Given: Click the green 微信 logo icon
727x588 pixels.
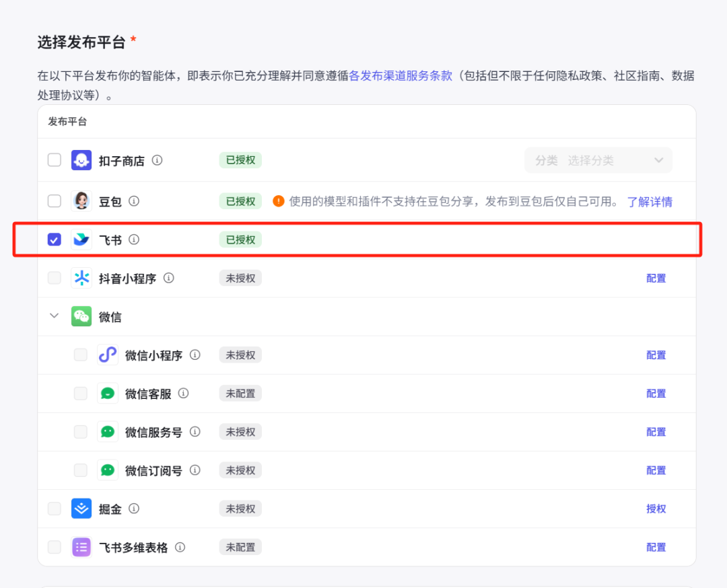Looking at the screenshot, I should pos(81,316).
